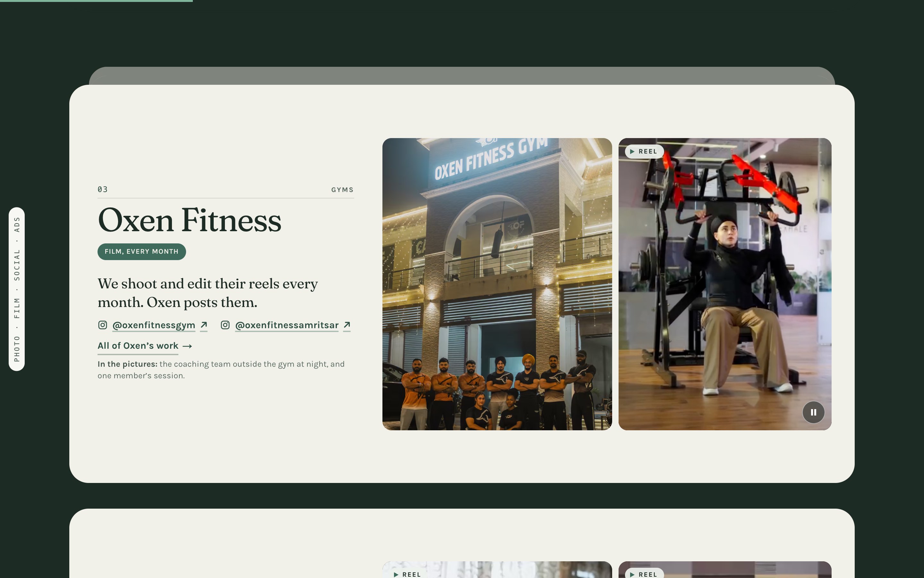Jump to FILM in the vertical side nav

(17, 308)
